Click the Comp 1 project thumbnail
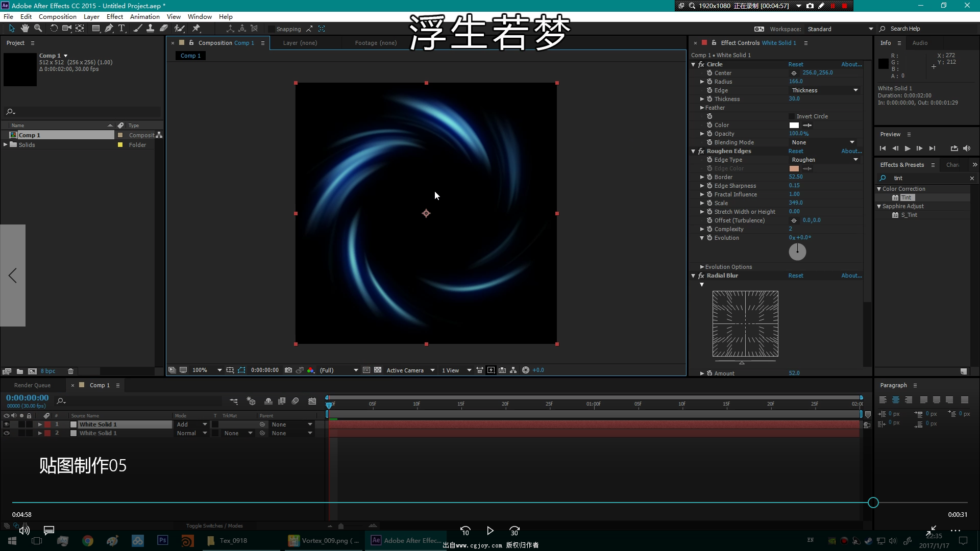Screen dimensions: 980x551 click(x=20, y=69)
